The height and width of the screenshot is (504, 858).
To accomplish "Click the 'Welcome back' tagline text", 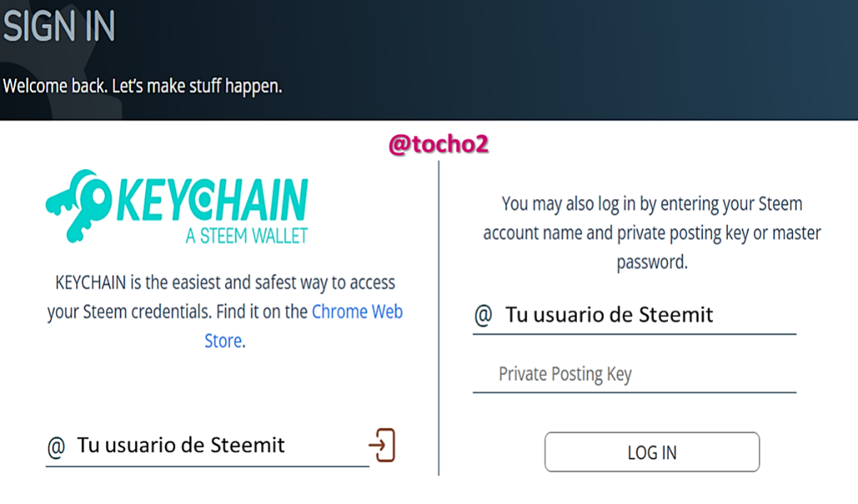I will 143,87.
